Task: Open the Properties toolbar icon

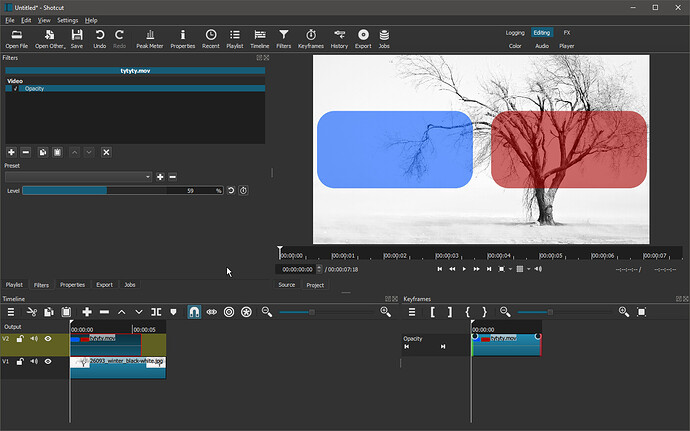Action: click(x=183, y=39)
